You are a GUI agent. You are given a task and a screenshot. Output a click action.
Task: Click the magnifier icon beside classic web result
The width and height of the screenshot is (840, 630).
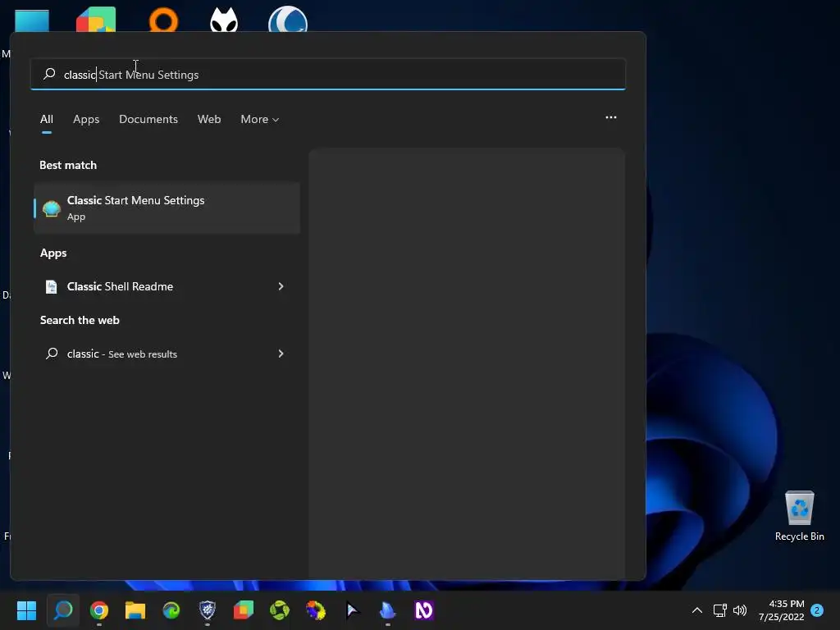(52, 354)
